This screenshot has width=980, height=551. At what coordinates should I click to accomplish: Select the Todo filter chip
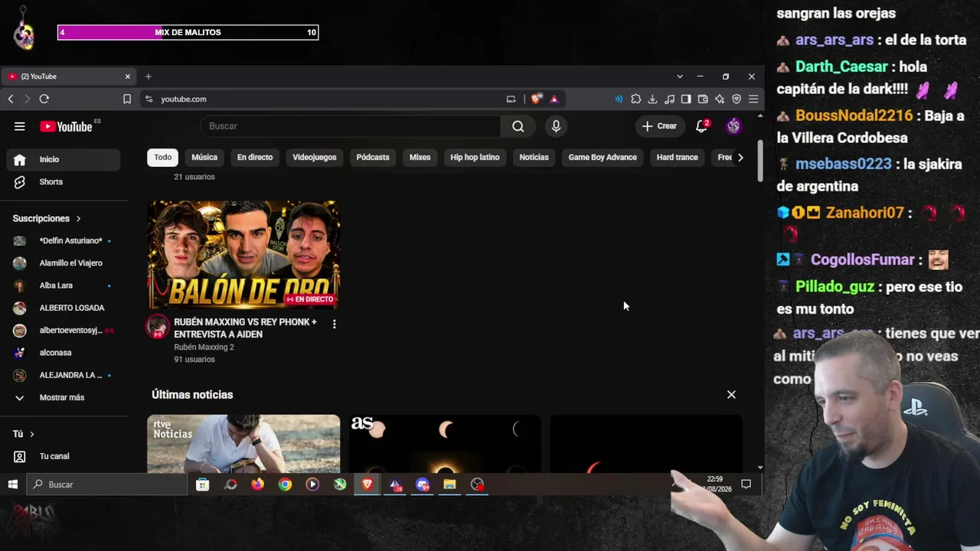[x=163, y=158]
